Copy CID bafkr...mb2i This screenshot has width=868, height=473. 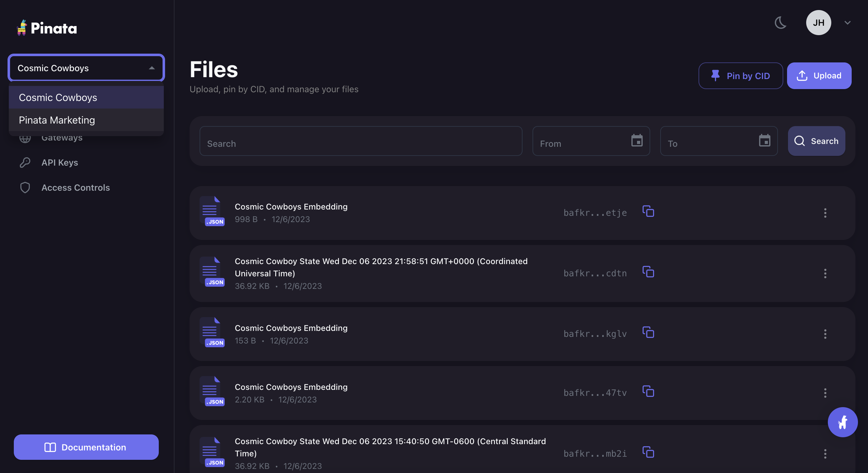pos(648,452)
